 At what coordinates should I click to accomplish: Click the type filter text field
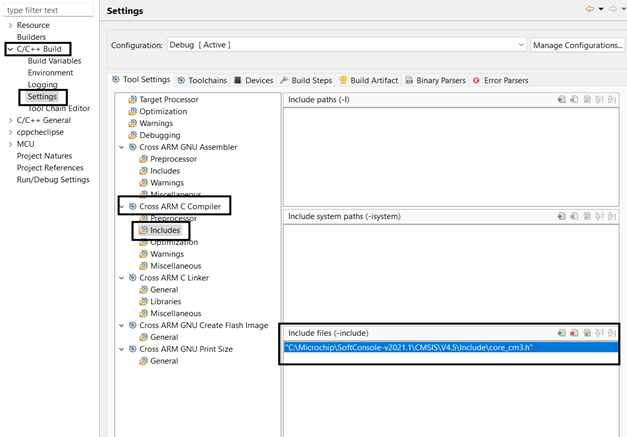pyautogui.click(x=49, y=10)
